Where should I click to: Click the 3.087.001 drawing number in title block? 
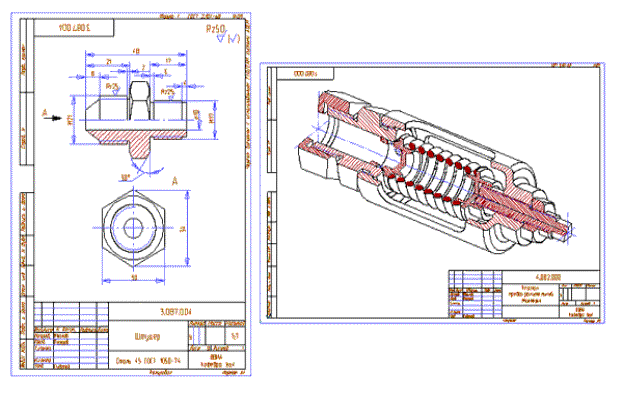click(176, 312)
